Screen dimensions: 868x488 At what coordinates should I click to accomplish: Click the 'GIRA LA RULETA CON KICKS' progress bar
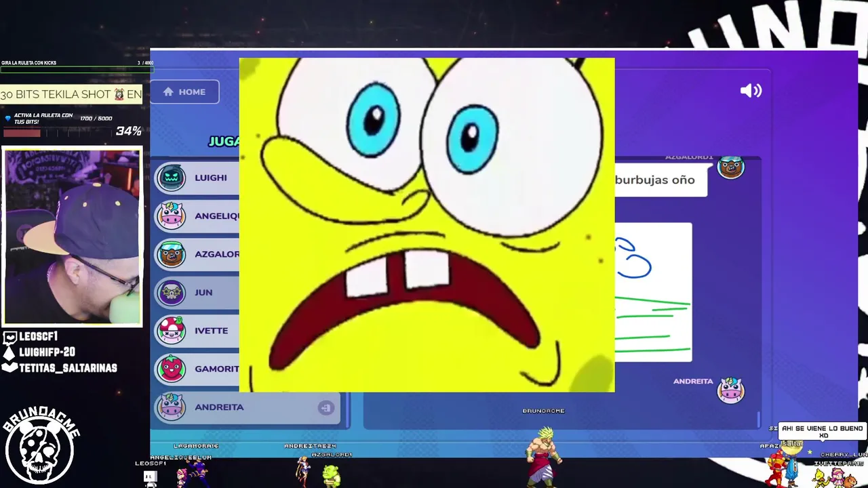point(77,68)
